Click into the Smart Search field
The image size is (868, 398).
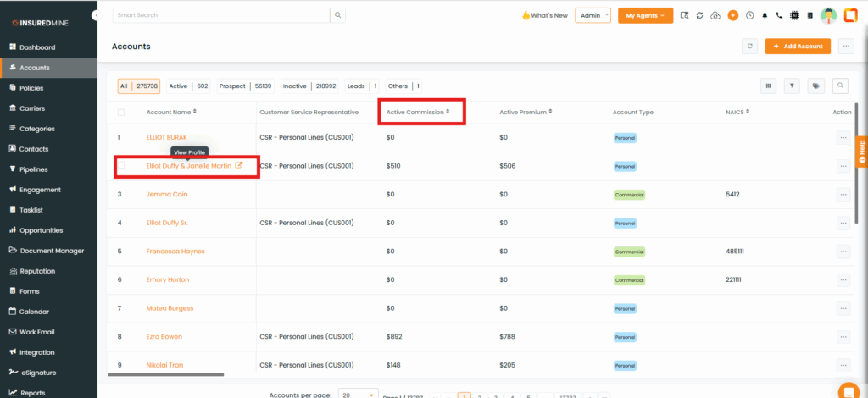[x=220, y=15]
